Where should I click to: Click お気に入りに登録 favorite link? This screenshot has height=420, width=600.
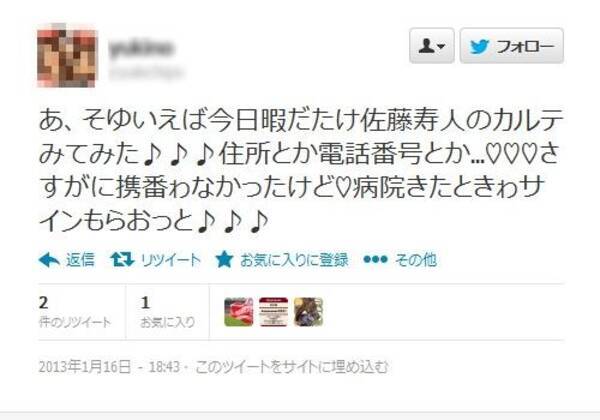294,260
